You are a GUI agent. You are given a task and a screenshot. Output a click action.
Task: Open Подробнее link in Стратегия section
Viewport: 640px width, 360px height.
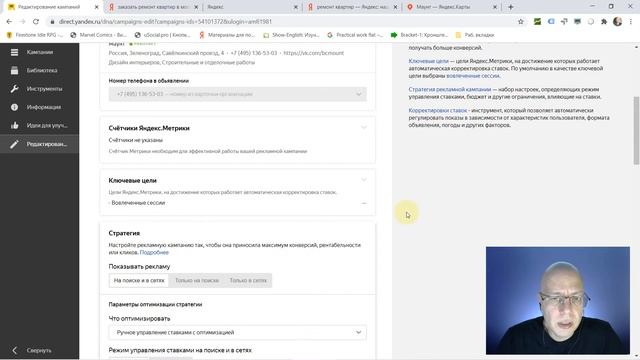154,253
